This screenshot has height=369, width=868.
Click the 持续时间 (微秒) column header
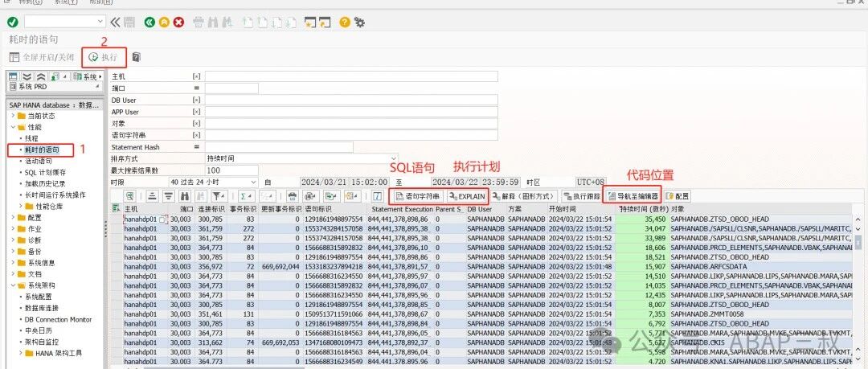(x=642, y=210)
